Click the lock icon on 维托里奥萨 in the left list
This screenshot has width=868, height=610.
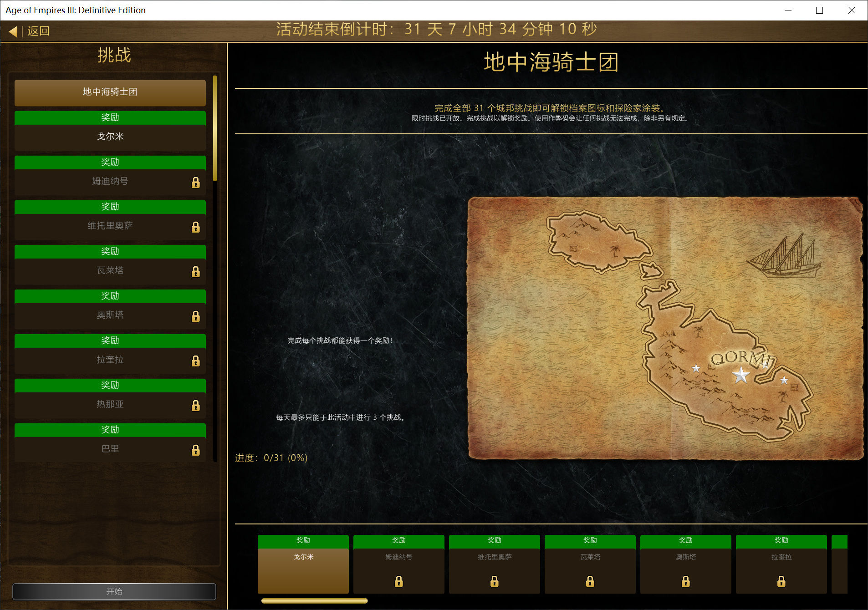point(196,227)
